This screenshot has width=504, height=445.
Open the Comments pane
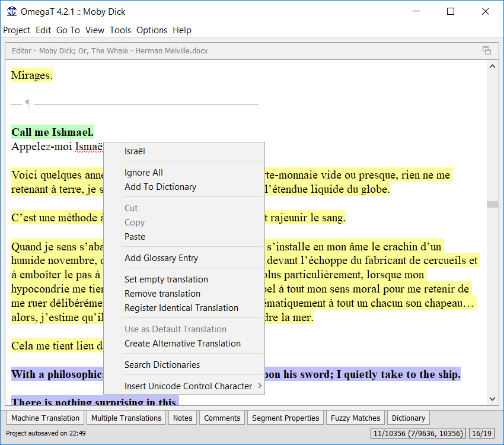click(x=222, y=418)
